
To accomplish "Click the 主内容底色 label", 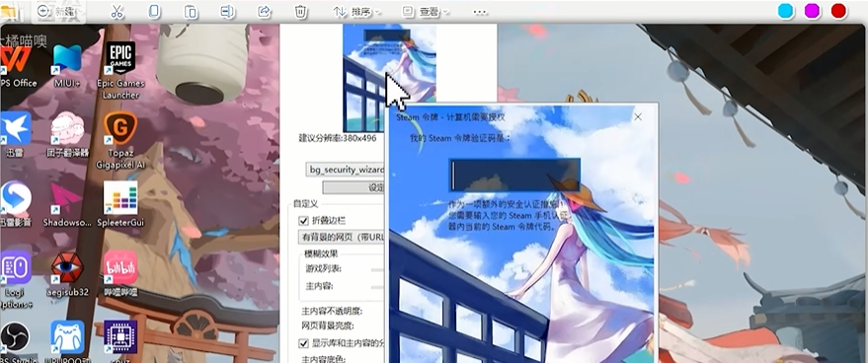I will [324, 359].
